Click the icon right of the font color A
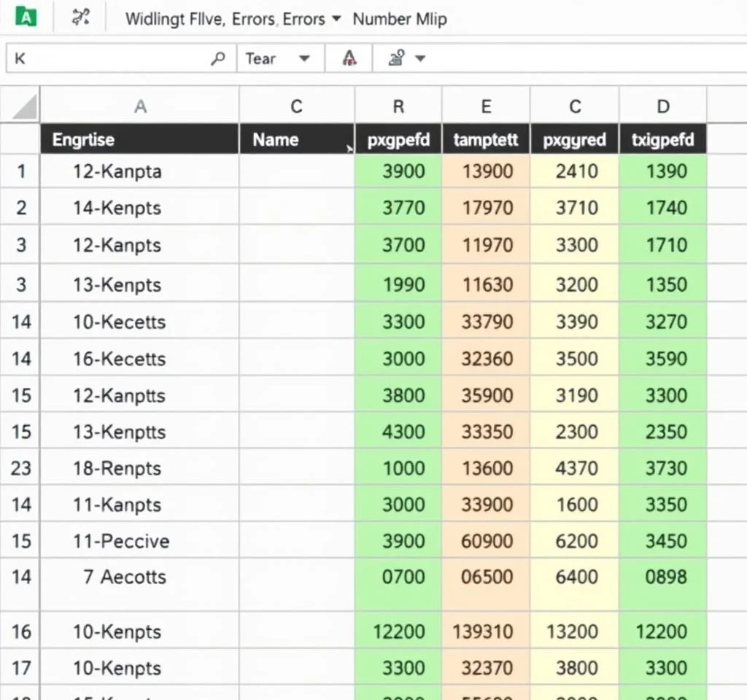The height and width of the screenshot is (700, 747). point(397,59)
